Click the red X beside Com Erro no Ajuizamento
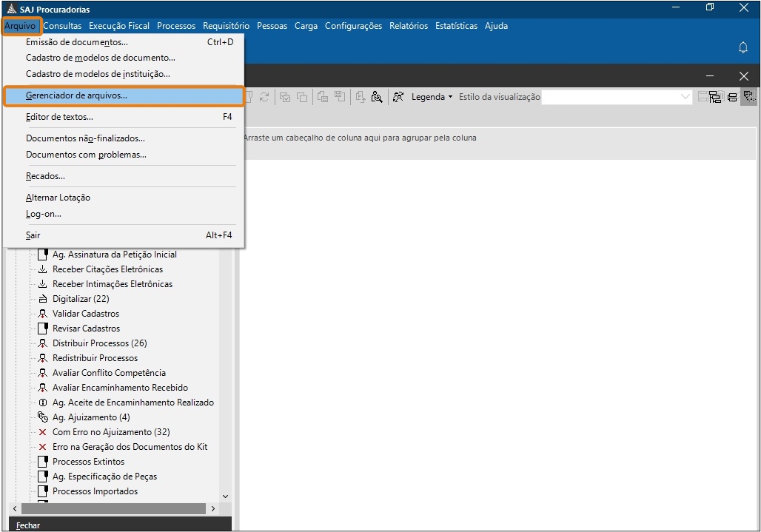 coord(43,432)
